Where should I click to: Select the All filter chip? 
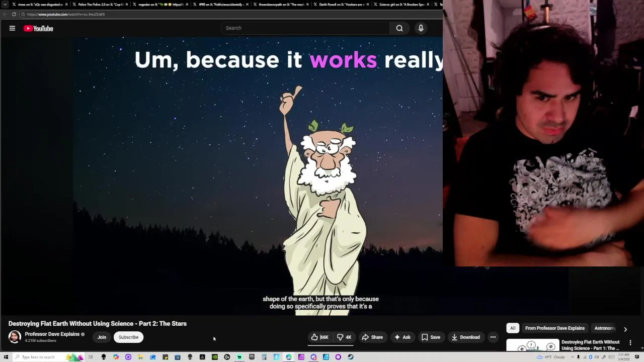[513, 328]
